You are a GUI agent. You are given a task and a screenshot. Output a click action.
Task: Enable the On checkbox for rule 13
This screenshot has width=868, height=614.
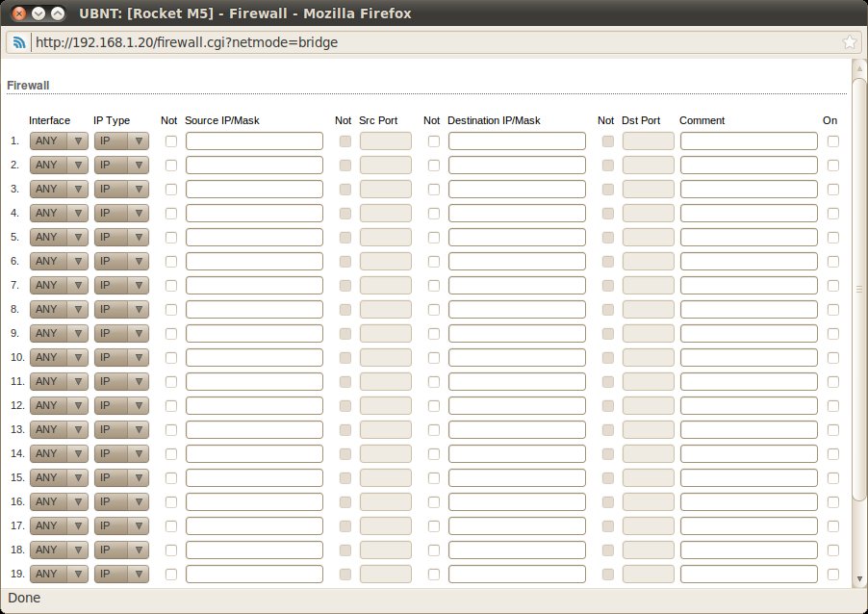[x=833, y=430]
